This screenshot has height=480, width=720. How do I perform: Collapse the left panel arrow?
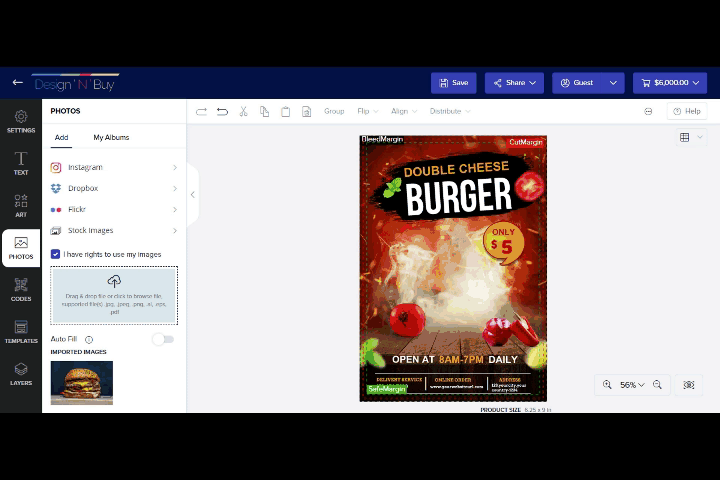click(x=193, y=195)
